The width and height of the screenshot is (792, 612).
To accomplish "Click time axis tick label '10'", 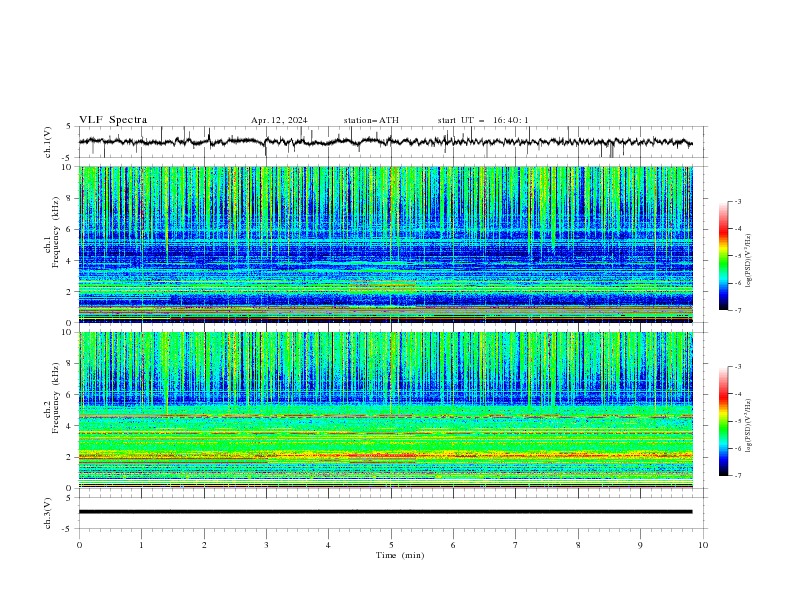I will click(703, 545).
